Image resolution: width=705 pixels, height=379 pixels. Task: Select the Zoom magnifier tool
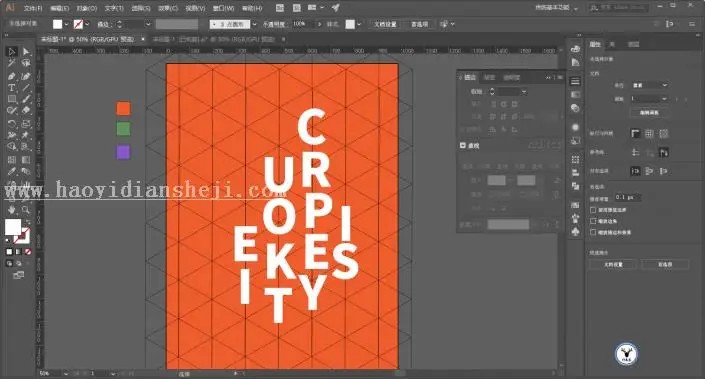click(x=26, y=210)
